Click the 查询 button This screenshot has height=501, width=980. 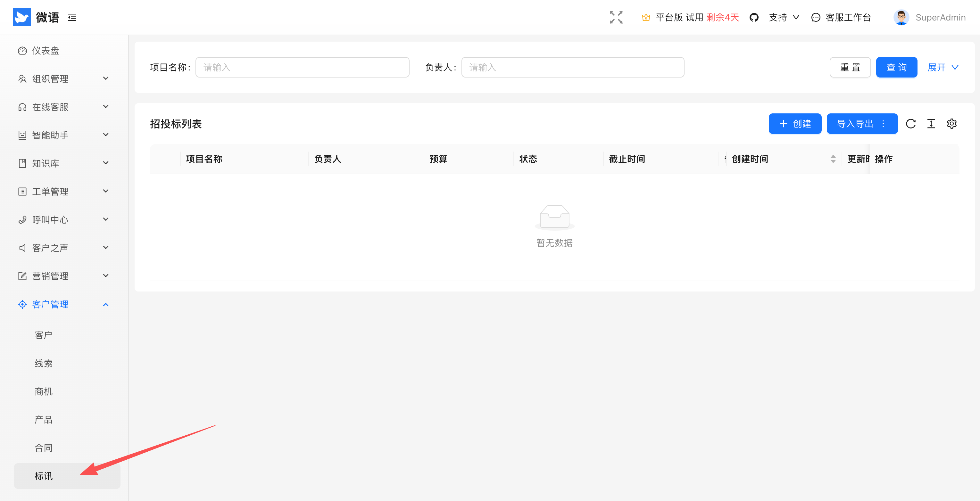point(896,67)
